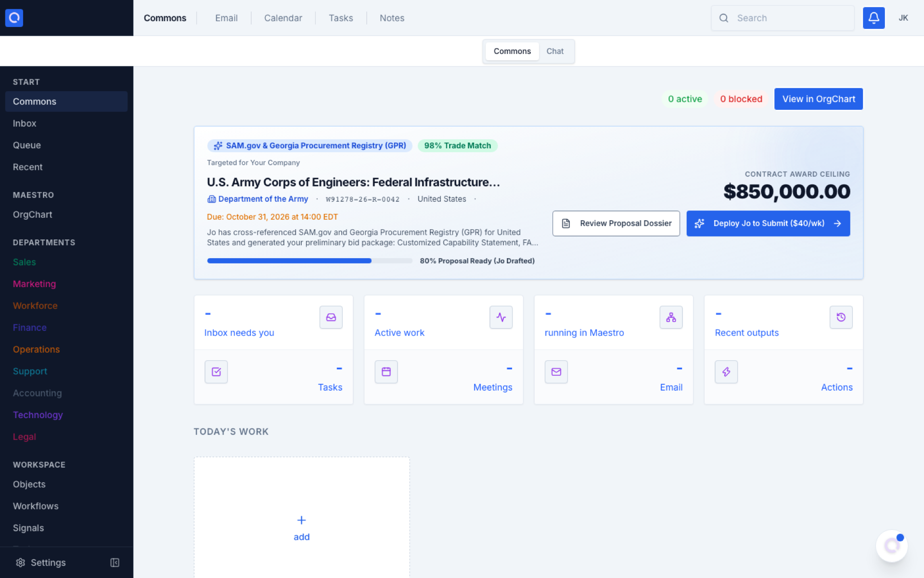Viewport: 924px width, 578px height.
Task: Open the Sales department
Action: click(x=66, y=262)
